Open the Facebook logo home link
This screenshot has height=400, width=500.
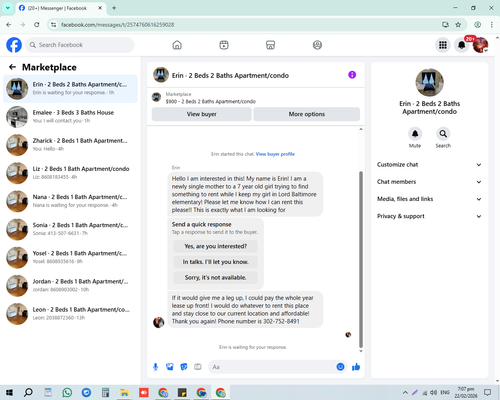pos(14,45)
